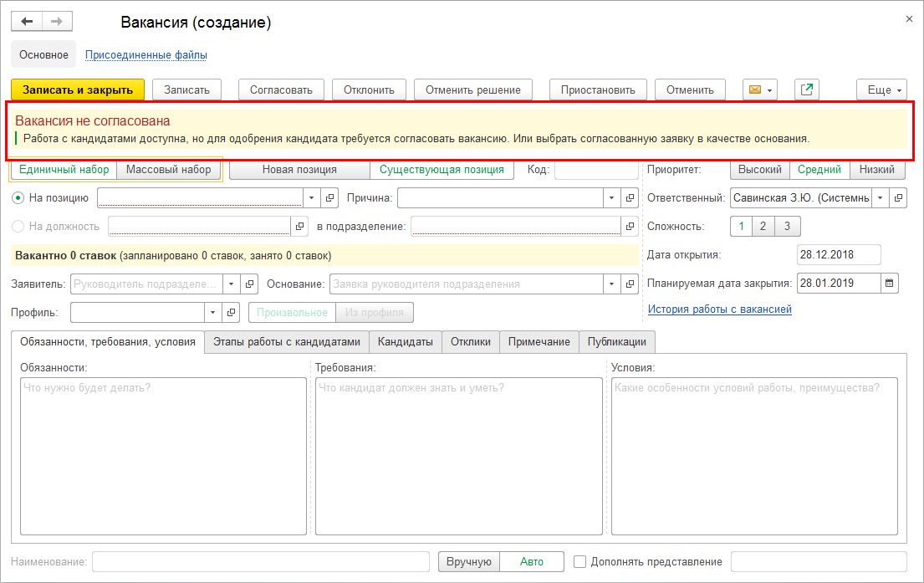
Task: Click into the Обязанности text area
Action: click(163, 456)
